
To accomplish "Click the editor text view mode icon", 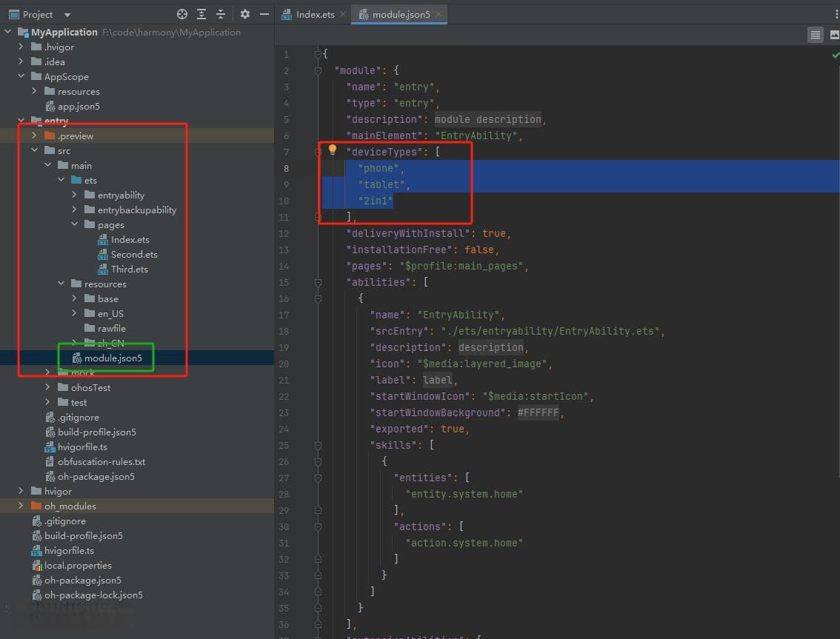I will click(816, 35).
